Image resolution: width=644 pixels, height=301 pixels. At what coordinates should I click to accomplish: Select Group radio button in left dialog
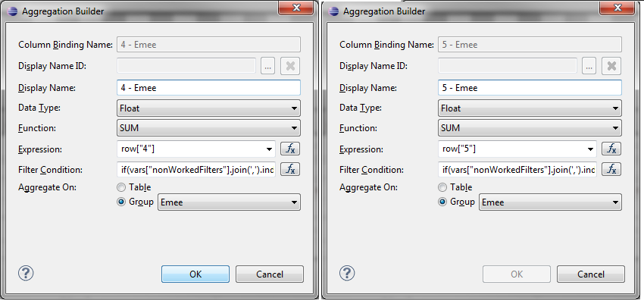pyautogui.click(x=121, y=202)
